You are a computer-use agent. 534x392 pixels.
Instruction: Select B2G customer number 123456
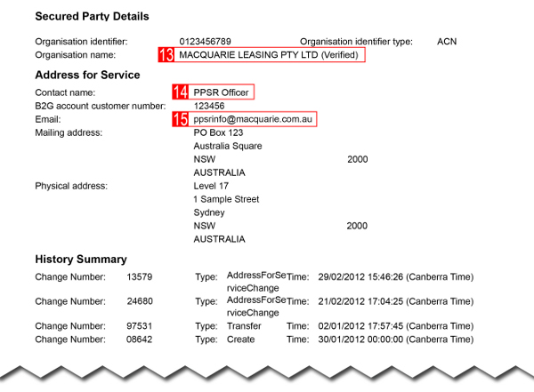[x=209, y=106]
